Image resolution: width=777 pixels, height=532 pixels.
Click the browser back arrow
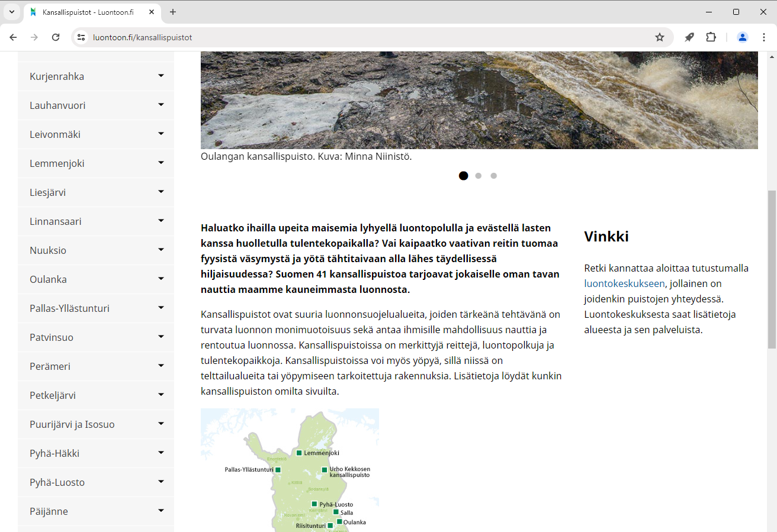pos(13,37)
